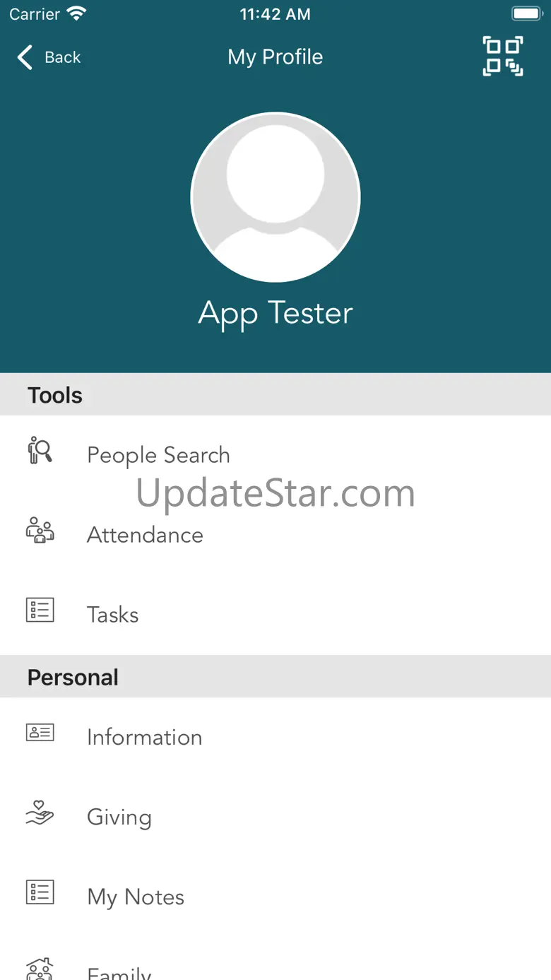
Task: Tap the Attendance group icon
Action: tap(40, 530)
